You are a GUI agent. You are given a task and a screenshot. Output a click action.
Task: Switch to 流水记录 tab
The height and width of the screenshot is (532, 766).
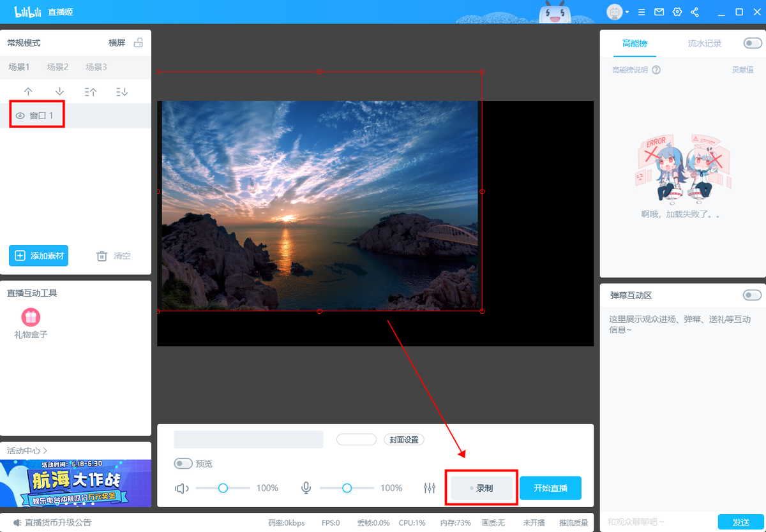pyautogui.click(x=705, y=43)
